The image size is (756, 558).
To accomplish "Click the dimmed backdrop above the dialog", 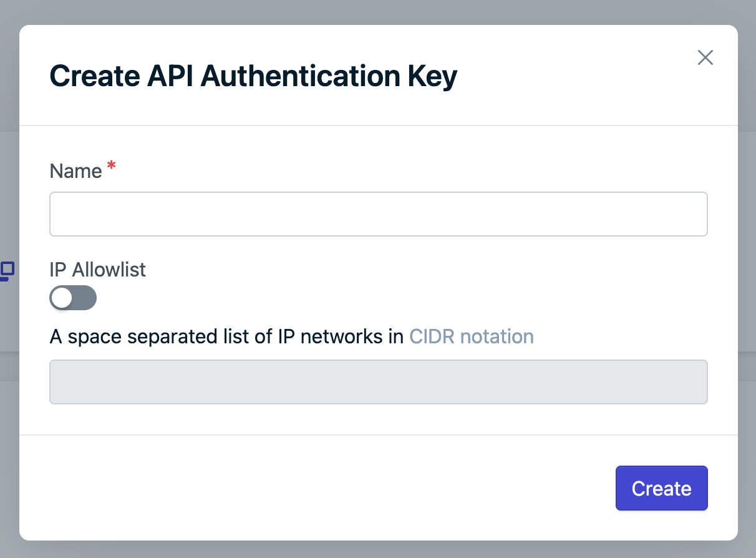I will coord(378,11).
